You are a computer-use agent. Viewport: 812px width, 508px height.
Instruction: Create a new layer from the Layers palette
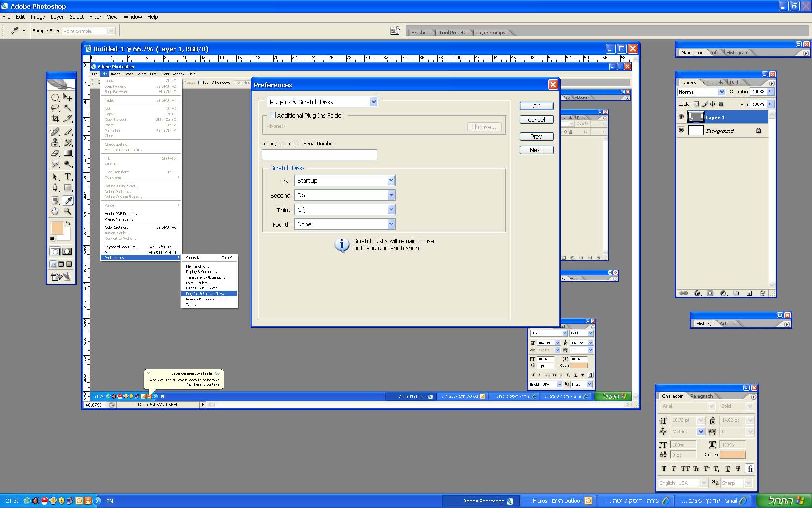pos(749,293)
